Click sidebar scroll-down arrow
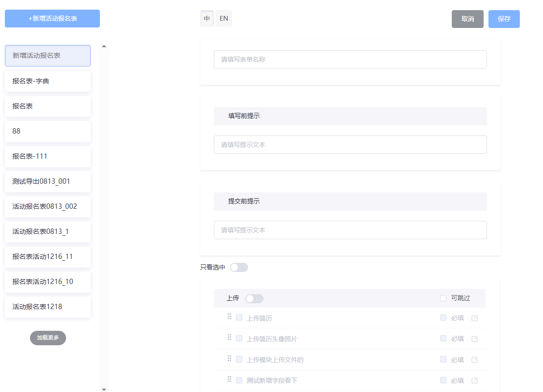The width and height of the screenshot is (543, 392). (x=104, y=390)
